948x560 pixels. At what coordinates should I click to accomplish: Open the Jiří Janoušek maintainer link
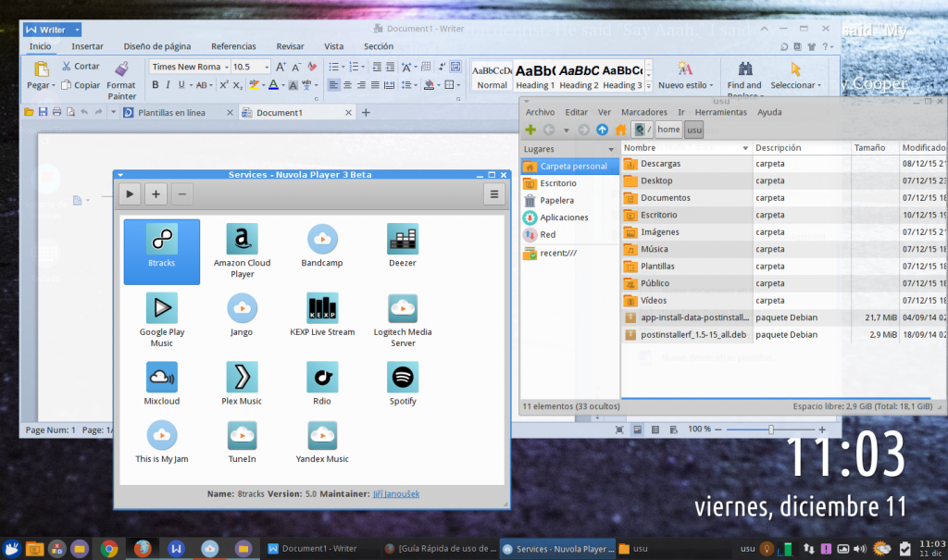pos(396,493)
